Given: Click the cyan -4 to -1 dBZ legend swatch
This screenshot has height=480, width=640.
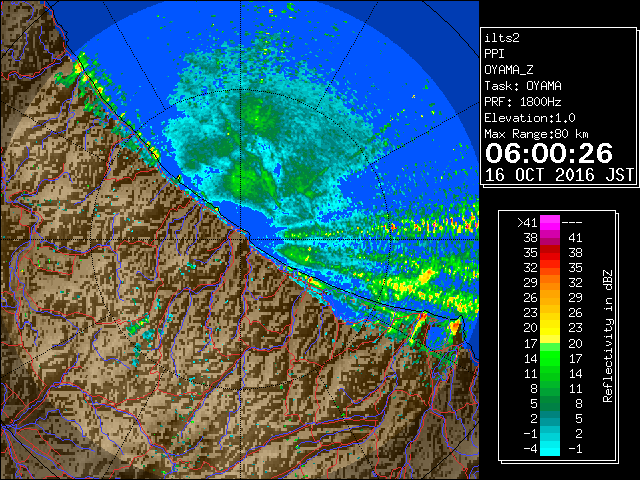Looking at the screenshot, I should point(550,449).
